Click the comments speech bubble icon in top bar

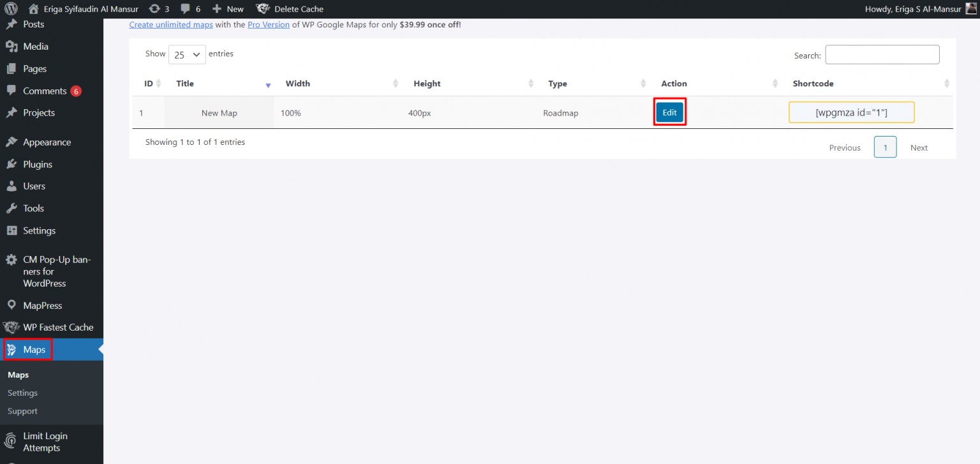[185, 9]
